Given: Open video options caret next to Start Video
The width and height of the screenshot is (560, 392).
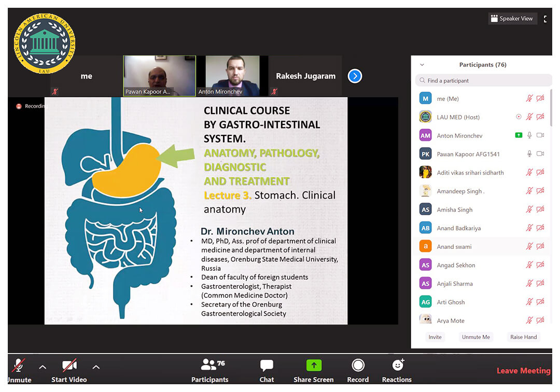Looking at the screenshot, I should point(96,367).
